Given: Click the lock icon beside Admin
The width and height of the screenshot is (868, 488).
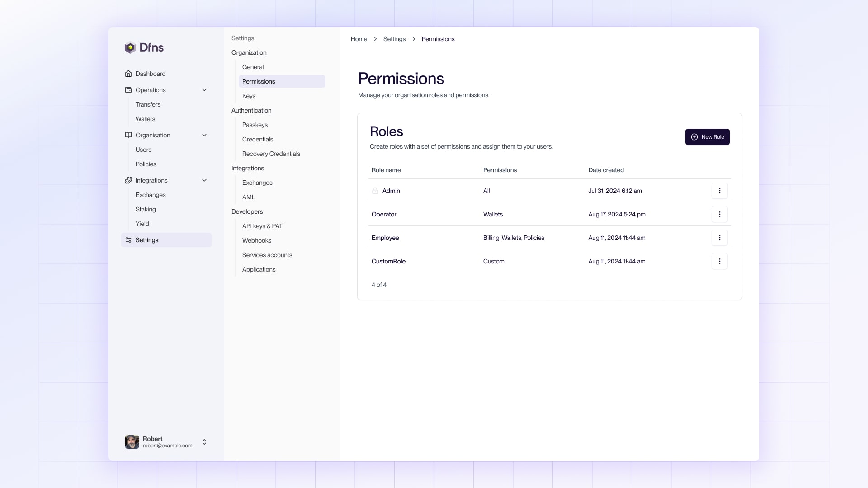Looking at the screenshot, I should (375, 191).
